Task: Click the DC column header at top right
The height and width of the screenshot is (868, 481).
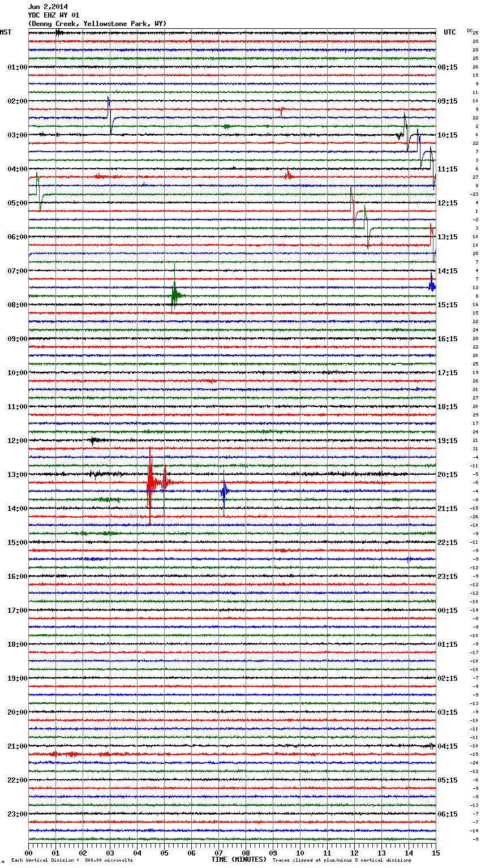Action: coord(471,31)
